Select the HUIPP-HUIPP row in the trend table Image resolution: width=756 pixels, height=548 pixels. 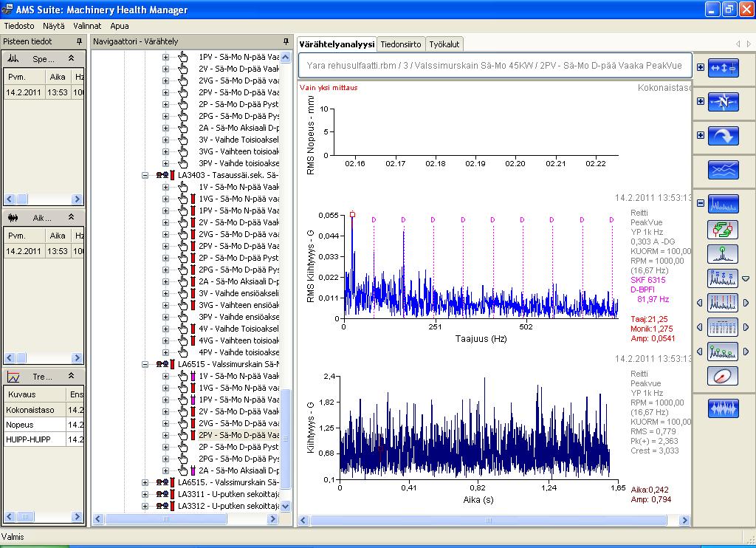coord(44,439)
